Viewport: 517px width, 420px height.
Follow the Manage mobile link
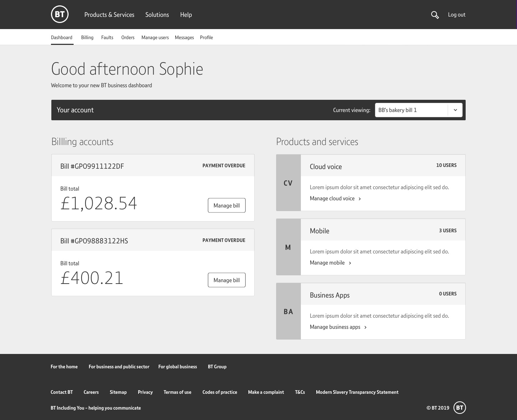pos(327,263)
